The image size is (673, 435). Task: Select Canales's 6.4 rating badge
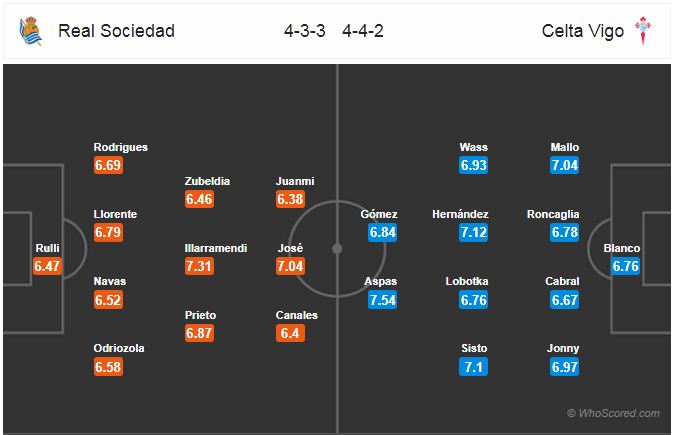290,333
